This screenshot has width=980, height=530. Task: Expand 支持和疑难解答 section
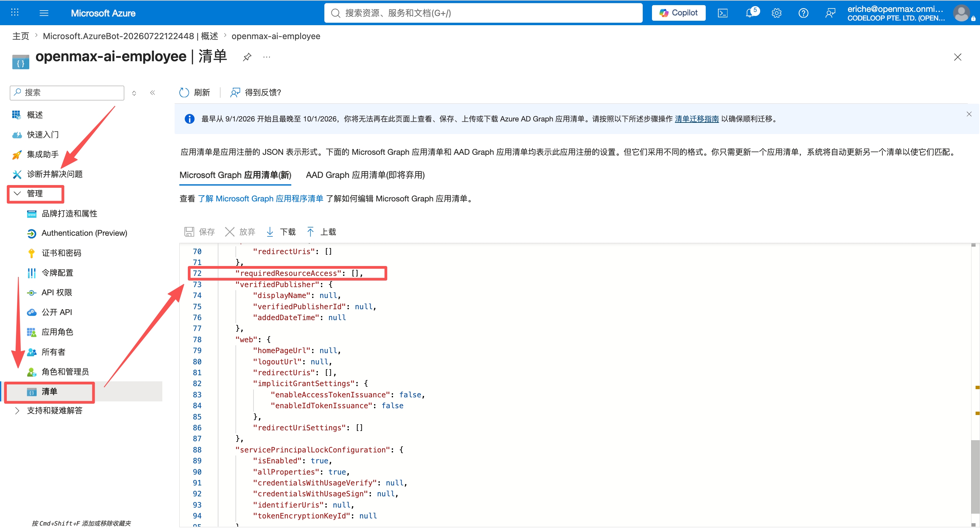pyautogui.click(x=54, y=411)
